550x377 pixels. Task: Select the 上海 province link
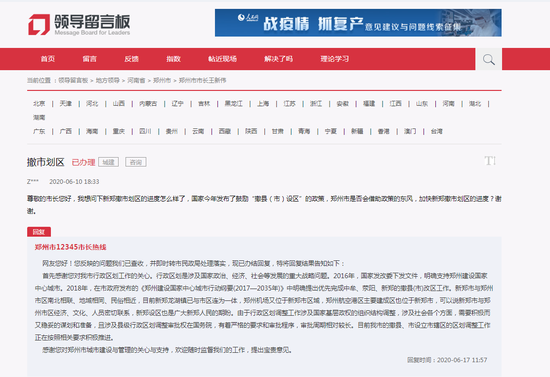click(263, 103)
